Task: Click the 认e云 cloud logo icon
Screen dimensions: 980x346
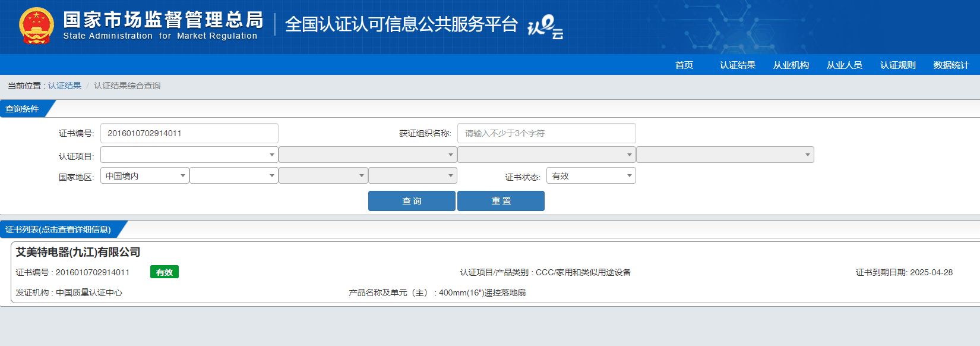Action: pyautogui.click(x=545, y=27)
